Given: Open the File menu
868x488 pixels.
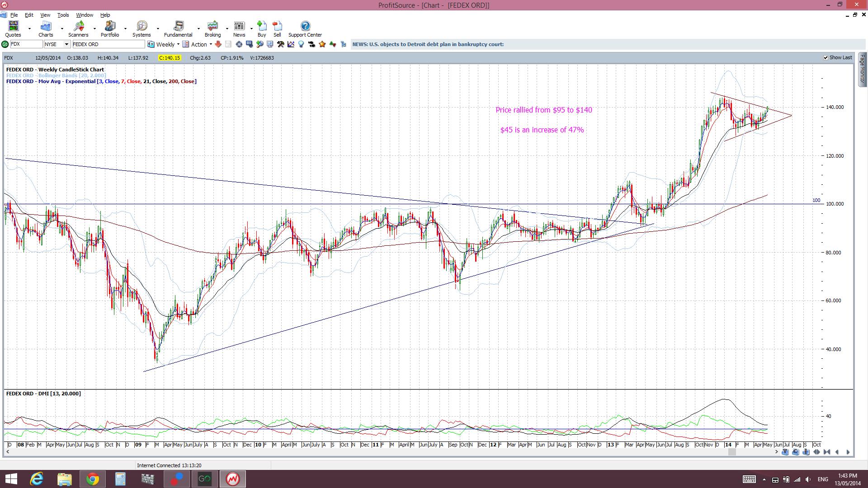Looking at the screenshot, I should coord(14,15).
